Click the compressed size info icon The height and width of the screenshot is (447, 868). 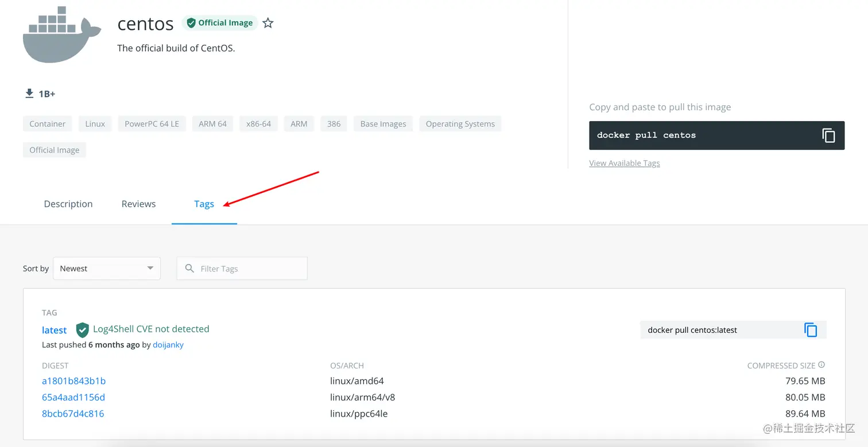(x=821, y=365)
